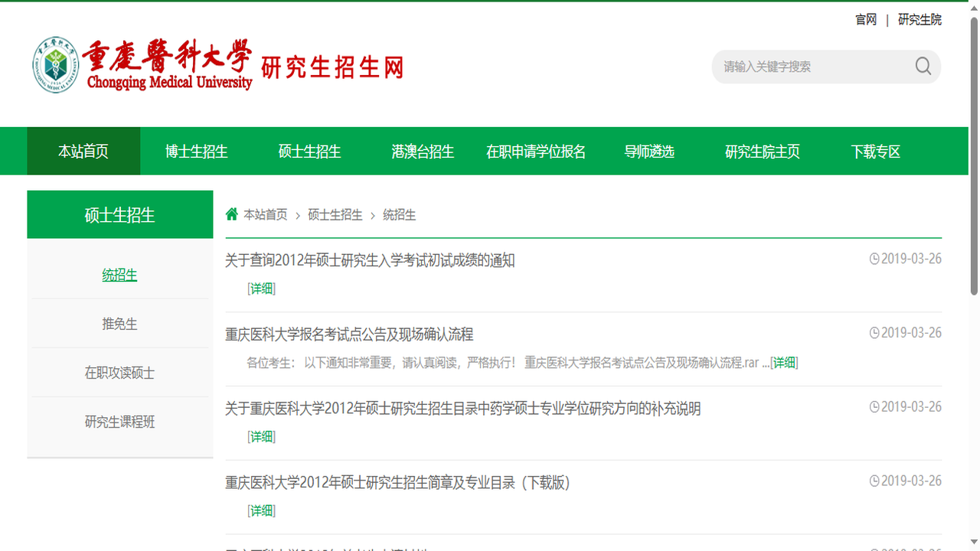Click the clock icon beside the first article's date
Screen dimensions: 980x551
tap(874, 259)
